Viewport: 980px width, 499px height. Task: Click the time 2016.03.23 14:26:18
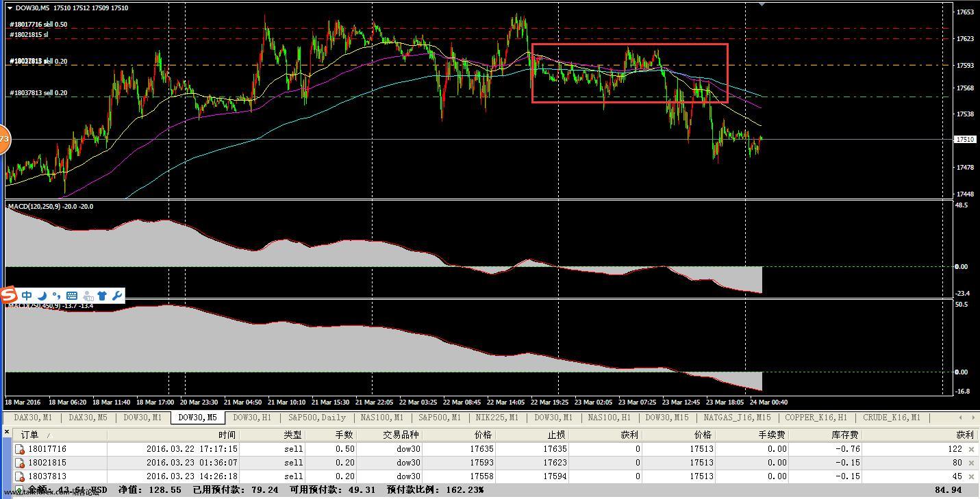192,476
